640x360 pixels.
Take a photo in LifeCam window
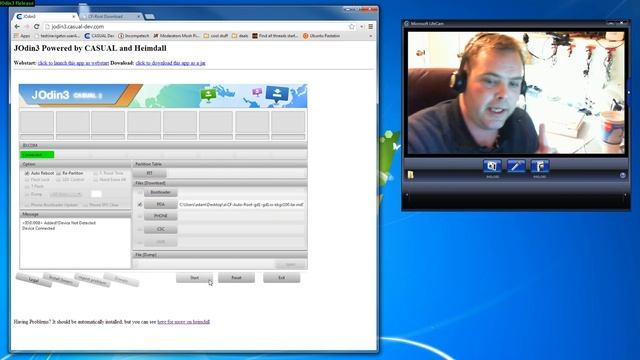coord(492,166)
